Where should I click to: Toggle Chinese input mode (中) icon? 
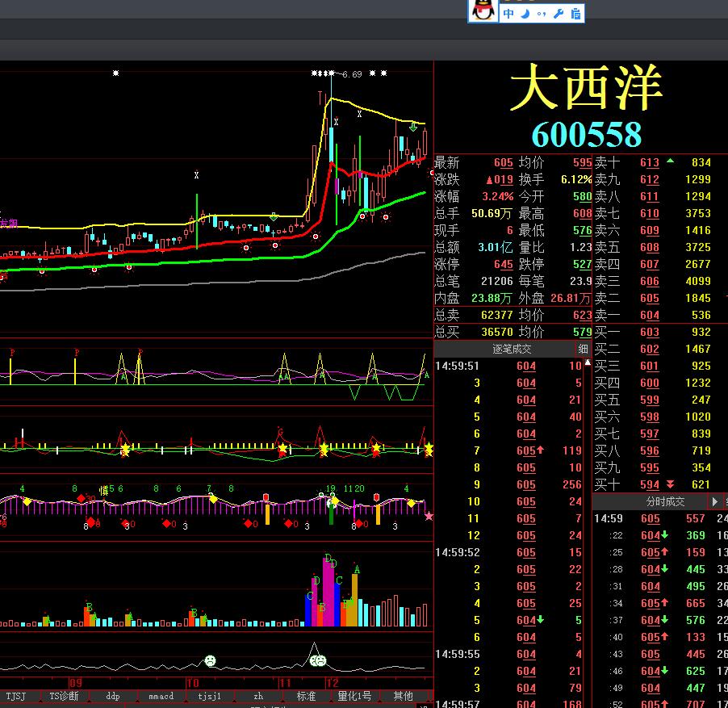(508, 14)
